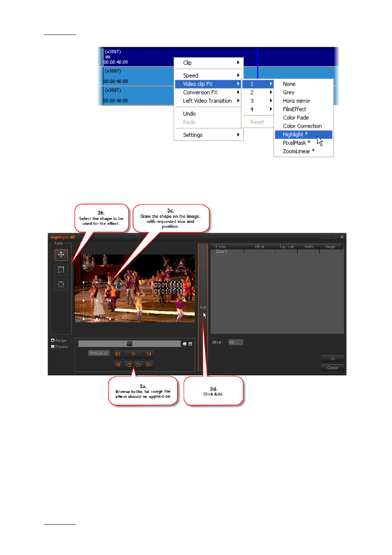Choose the ZoomLinear * effect

pyautogui.click(x=304, y=151)
